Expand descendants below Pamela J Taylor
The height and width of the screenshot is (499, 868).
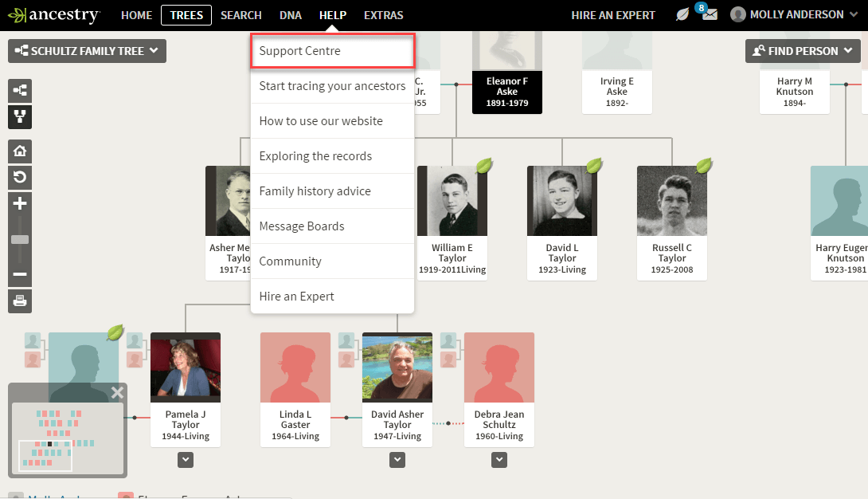coord(186,460)
